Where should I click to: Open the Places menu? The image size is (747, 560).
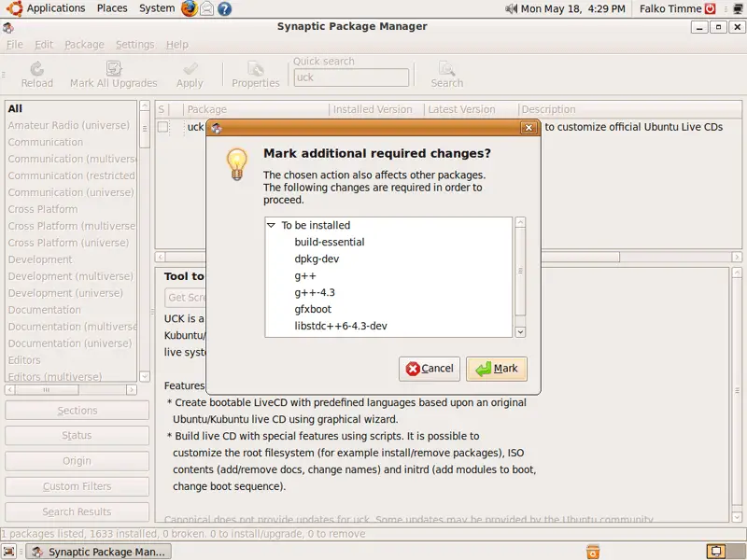tap(112, 8)
